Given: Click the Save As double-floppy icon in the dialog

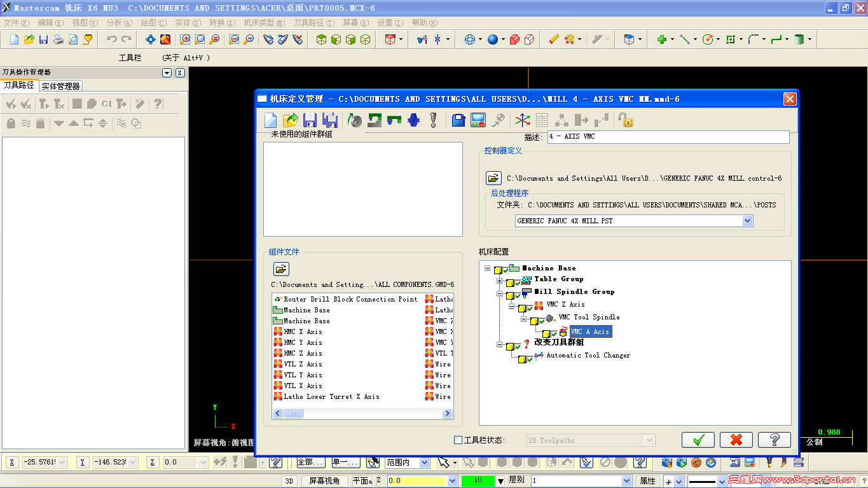Looking at the screenshot, I should pos(330,120).
